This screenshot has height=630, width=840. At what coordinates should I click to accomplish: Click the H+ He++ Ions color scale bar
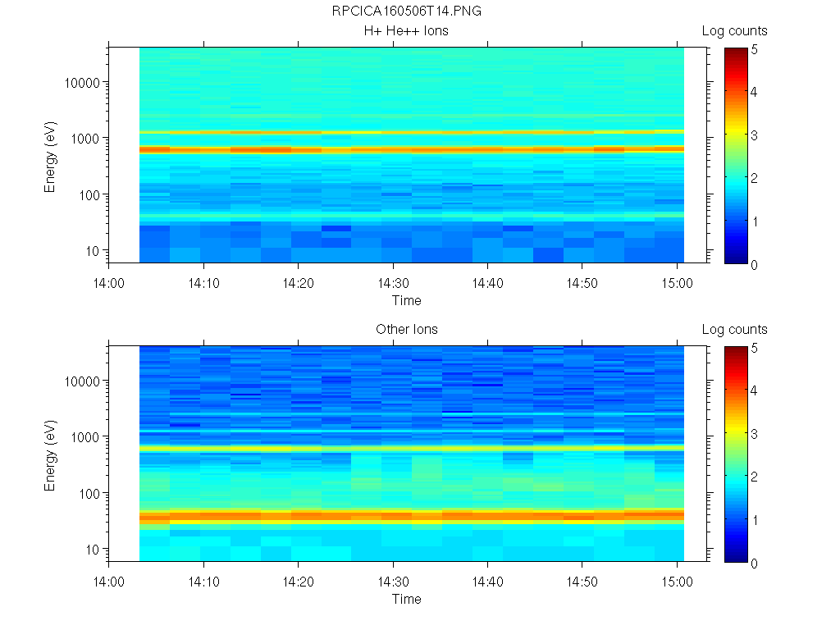click(x=736, y=156)
